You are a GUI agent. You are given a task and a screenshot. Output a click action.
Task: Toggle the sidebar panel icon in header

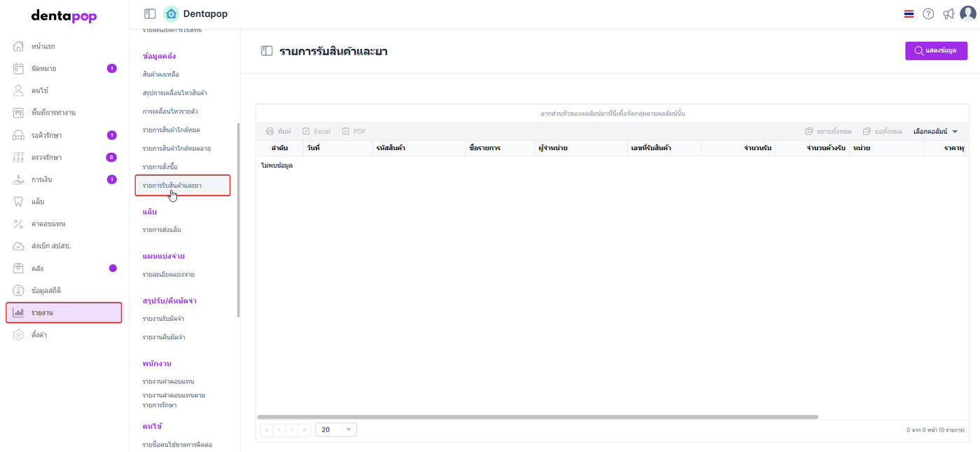point(150,14)
